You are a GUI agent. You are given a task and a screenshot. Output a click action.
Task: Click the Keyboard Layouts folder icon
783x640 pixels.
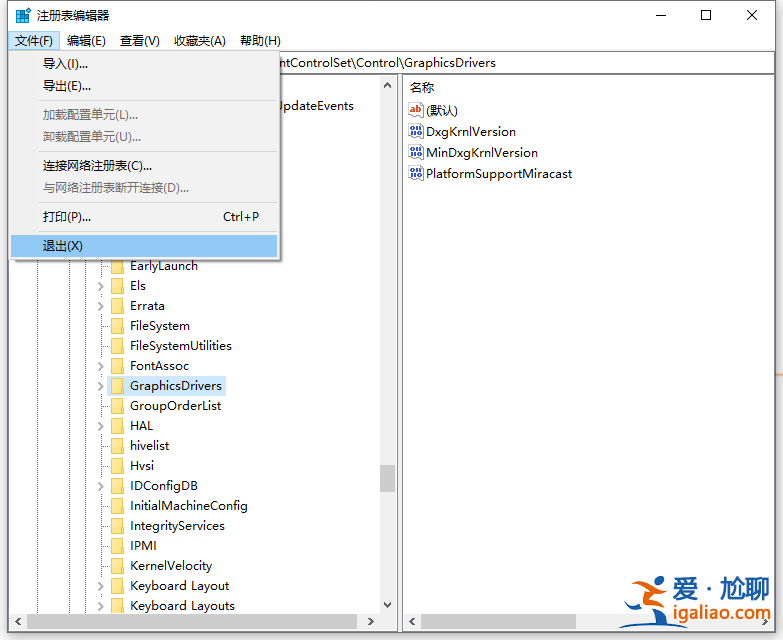click(x=117, y=606)
